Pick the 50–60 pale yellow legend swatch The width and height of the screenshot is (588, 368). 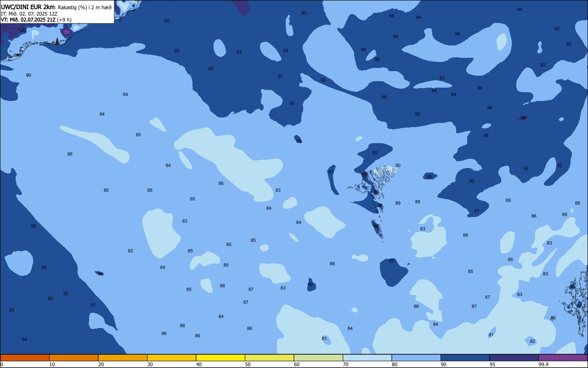(269, 357)
